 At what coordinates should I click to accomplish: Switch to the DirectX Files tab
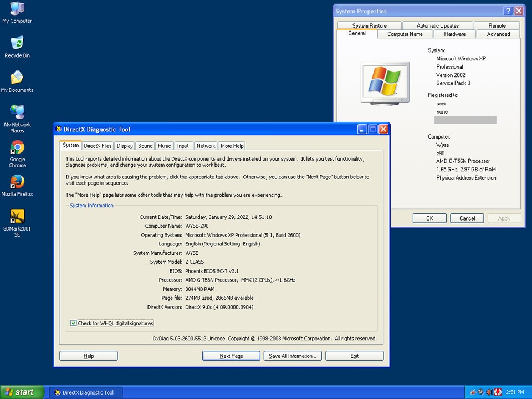[x=98, y=146]
